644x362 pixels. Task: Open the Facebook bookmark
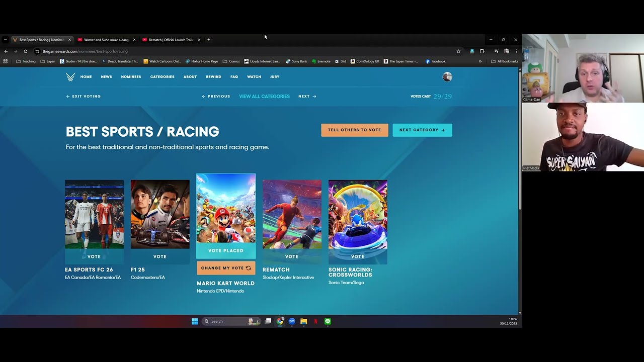pos(435,61)
